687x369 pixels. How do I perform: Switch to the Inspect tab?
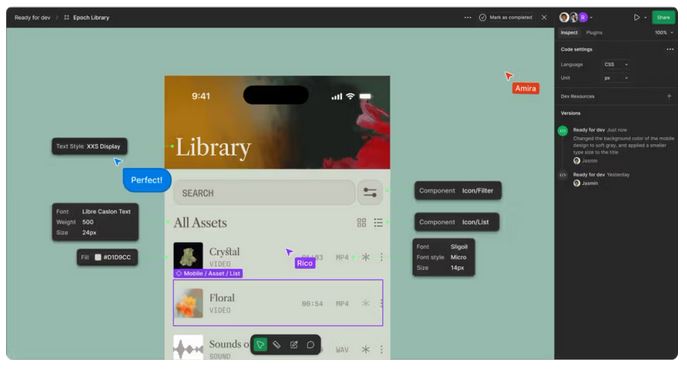click(x=569, y=33)
